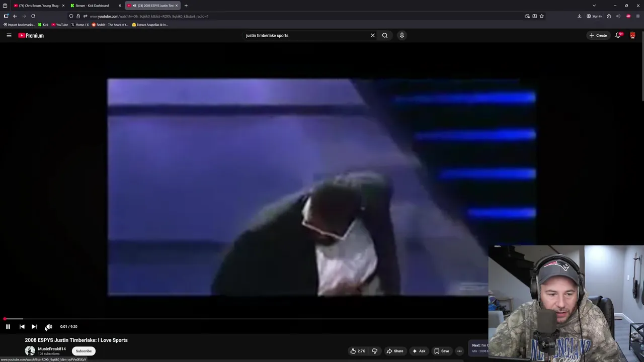644x362 pixels.
Task: Share the video
Action: tap(395, 351)
